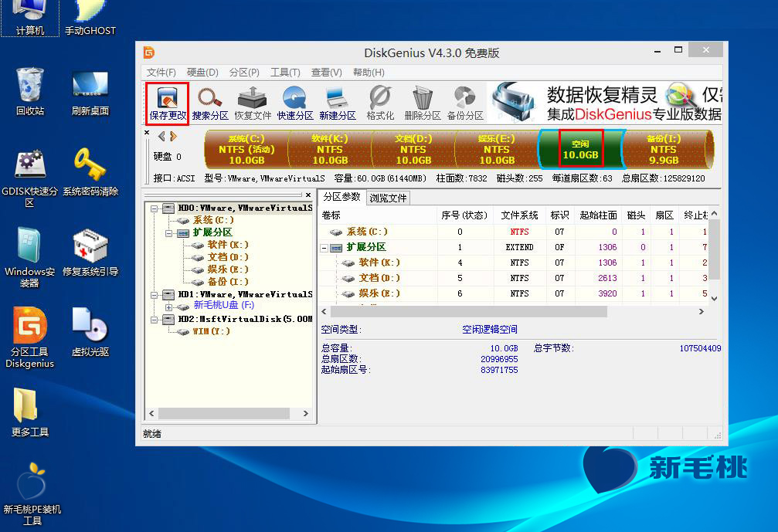Choose the 新建分区 new partition tool
778x532 pixels.
[338, 103]
